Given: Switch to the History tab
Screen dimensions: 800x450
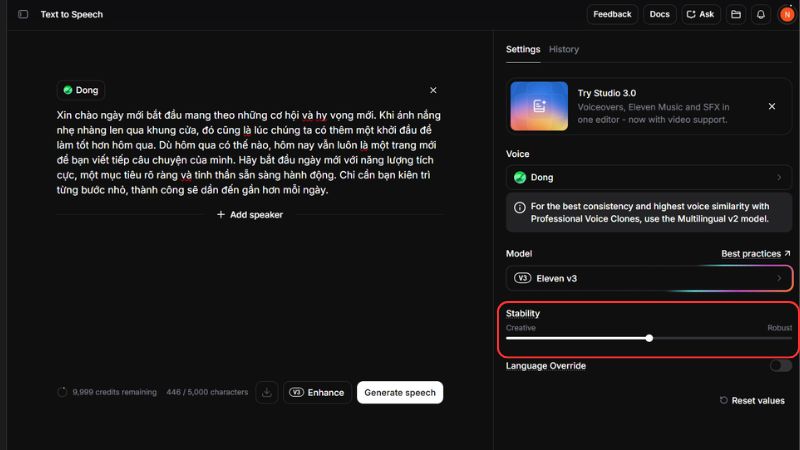Looking at the screenshot, I should [x=564, y=49].
